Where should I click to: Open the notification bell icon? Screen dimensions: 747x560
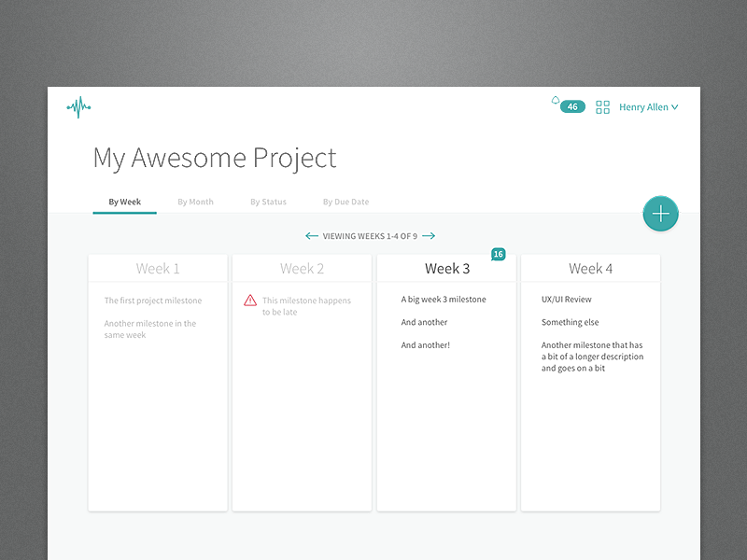click(555, 102)
